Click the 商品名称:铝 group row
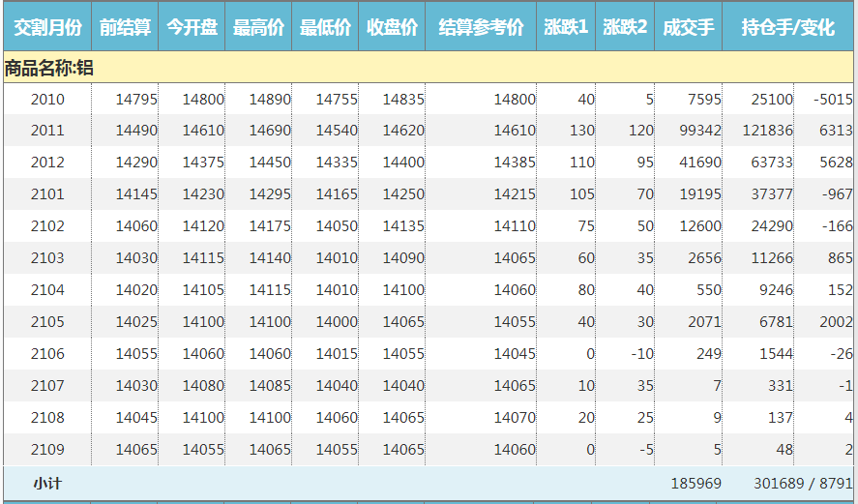 click(48, 68)
